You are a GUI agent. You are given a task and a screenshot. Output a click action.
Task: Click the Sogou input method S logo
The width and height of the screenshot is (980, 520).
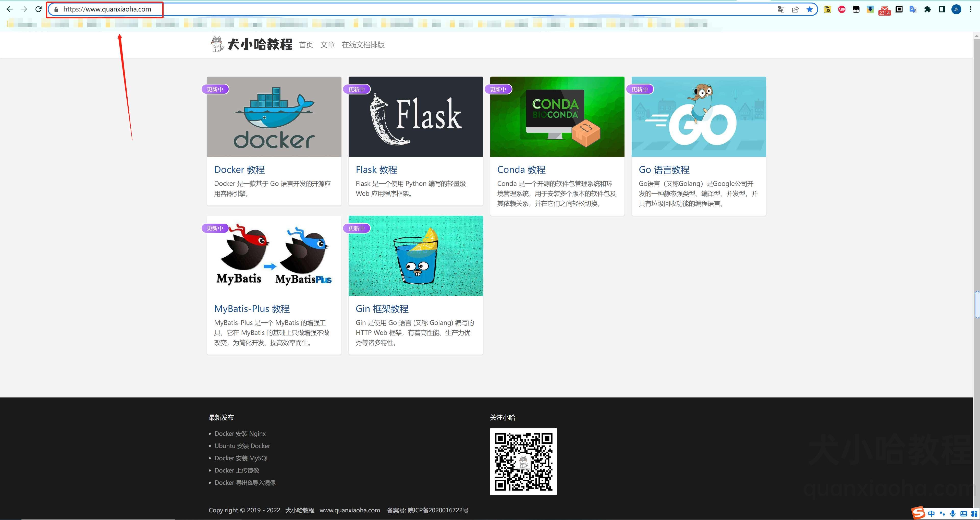918,513
